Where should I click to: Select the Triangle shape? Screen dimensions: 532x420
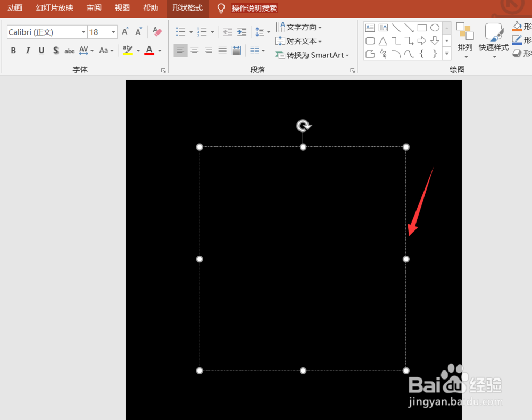pos(383,40)
